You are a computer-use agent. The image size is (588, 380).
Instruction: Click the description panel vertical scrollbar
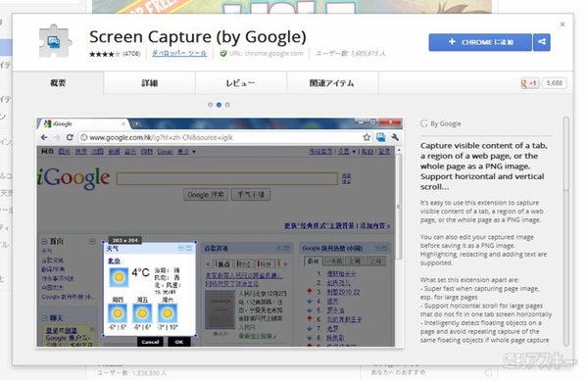click(x=565, y=231)
